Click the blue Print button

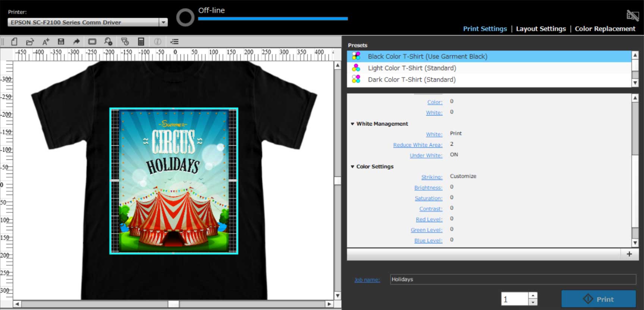pos(599,299)
